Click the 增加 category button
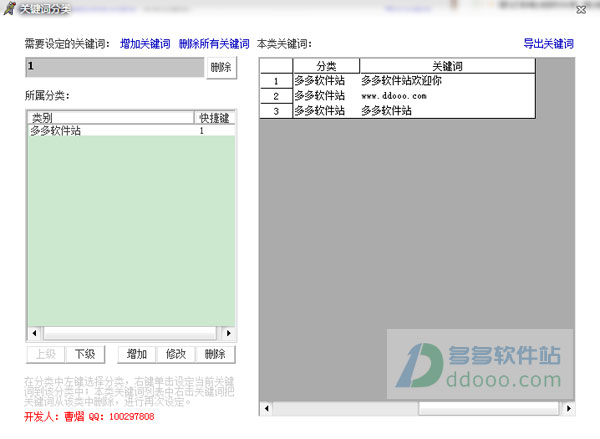The width and height of the screenshot is (600, 439). coord(137,354)
